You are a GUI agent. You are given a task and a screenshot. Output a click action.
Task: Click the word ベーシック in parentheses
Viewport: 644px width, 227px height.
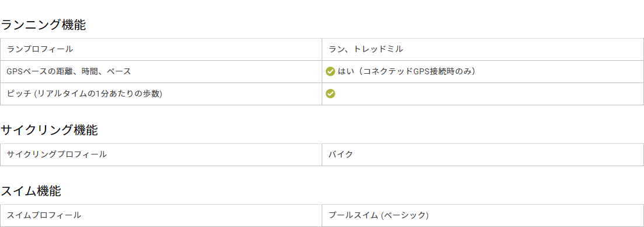(405, 215)
